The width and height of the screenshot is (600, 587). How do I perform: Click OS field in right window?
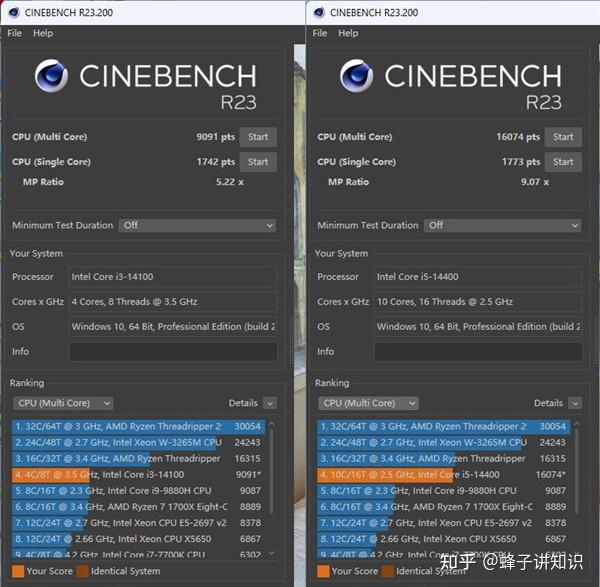pyautogui.click(x=478, y=327)
